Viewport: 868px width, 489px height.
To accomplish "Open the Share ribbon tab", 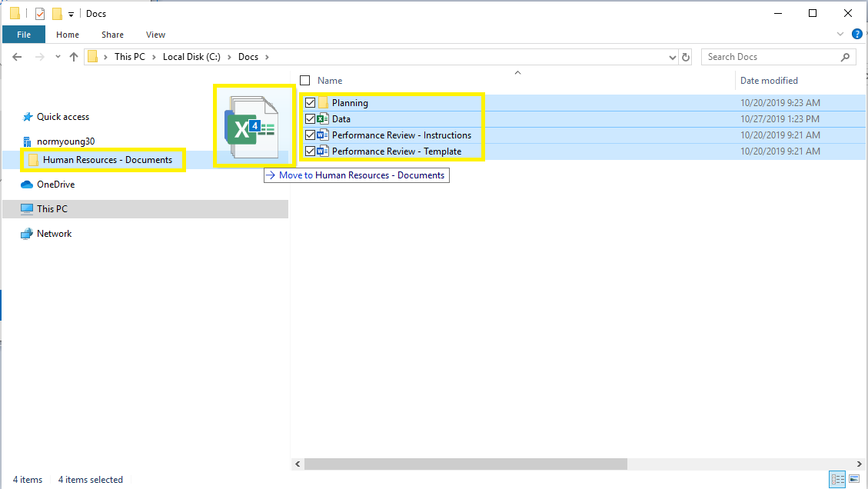I will (x=112, y=35).
